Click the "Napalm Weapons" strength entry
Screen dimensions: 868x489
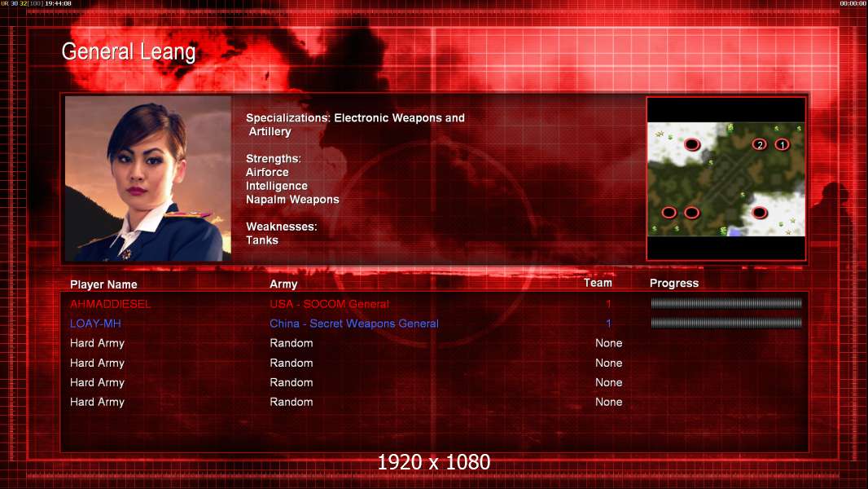click(292, 200)
